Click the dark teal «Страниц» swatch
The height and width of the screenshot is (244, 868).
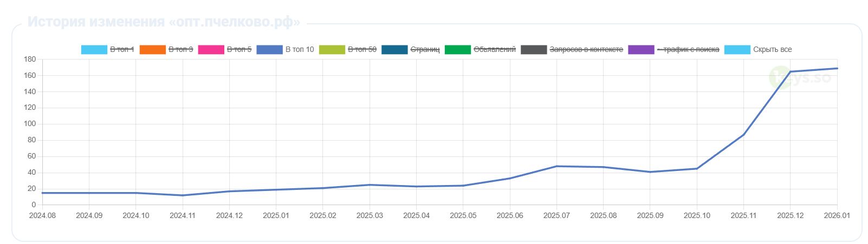click(395, 49)
